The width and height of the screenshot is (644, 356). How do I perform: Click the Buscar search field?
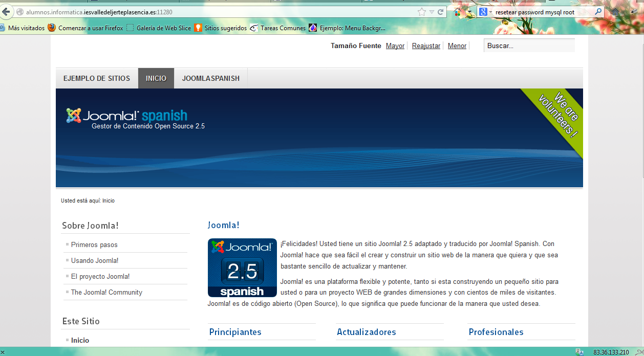click(529, 46)
